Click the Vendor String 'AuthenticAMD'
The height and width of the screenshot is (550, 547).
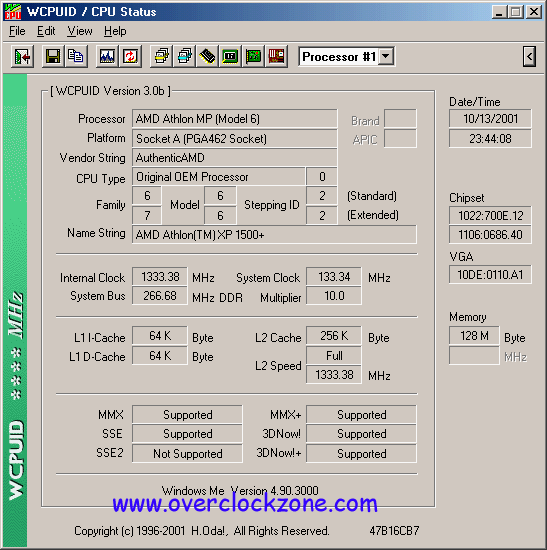click(x=234, y=157)
